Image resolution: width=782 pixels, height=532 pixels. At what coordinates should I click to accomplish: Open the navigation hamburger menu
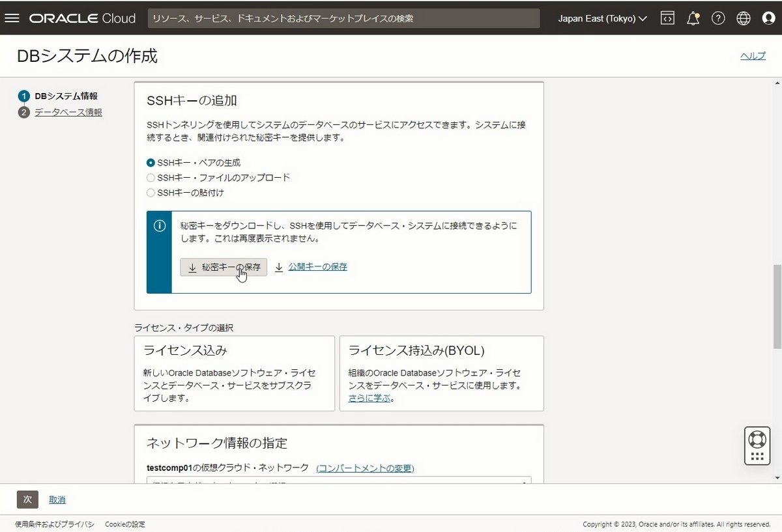[12, 18]
